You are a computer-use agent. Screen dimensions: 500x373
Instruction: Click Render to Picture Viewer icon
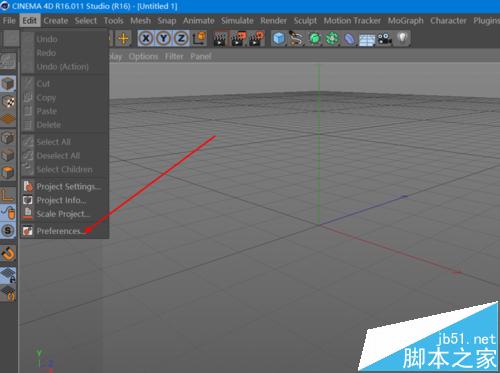(x=238, y=39)
